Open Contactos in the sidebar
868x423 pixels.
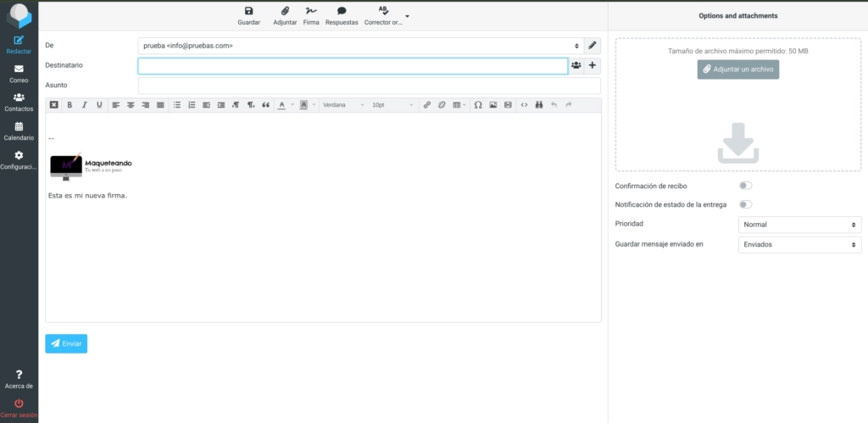pos(19,103)
